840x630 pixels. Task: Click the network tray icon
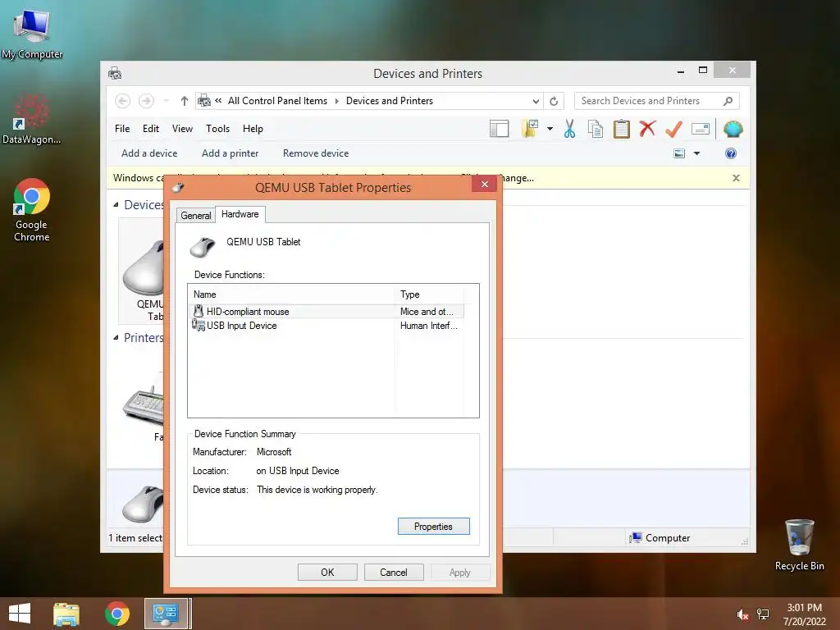click(762, 614)
